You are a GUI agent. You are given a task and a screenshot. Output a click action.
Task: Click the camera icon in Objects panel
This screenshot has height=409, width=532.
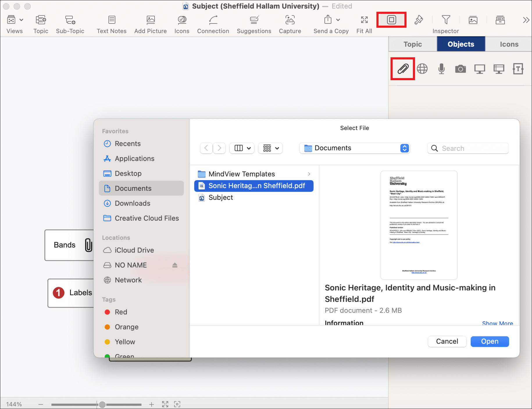click(460, 69)
